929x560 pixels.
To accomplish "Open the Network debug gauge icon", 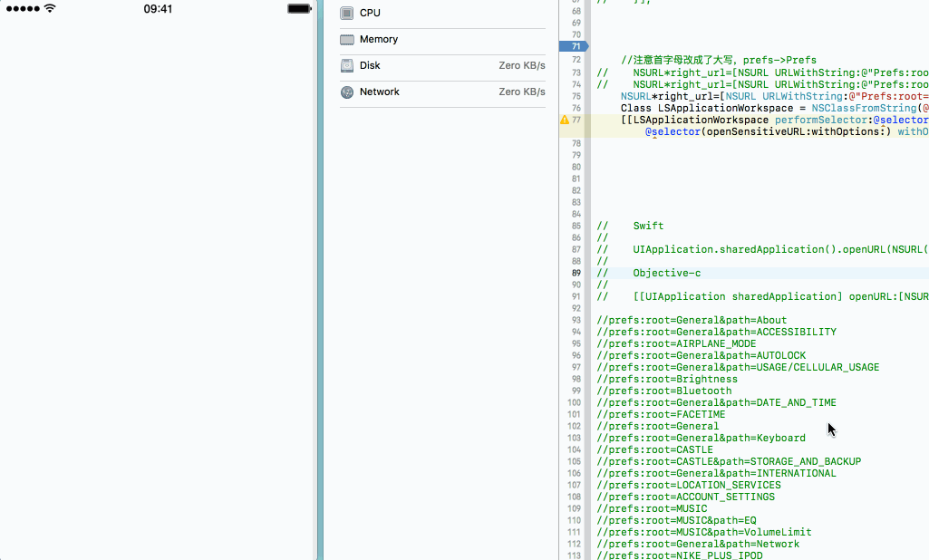I will point(346,92).
